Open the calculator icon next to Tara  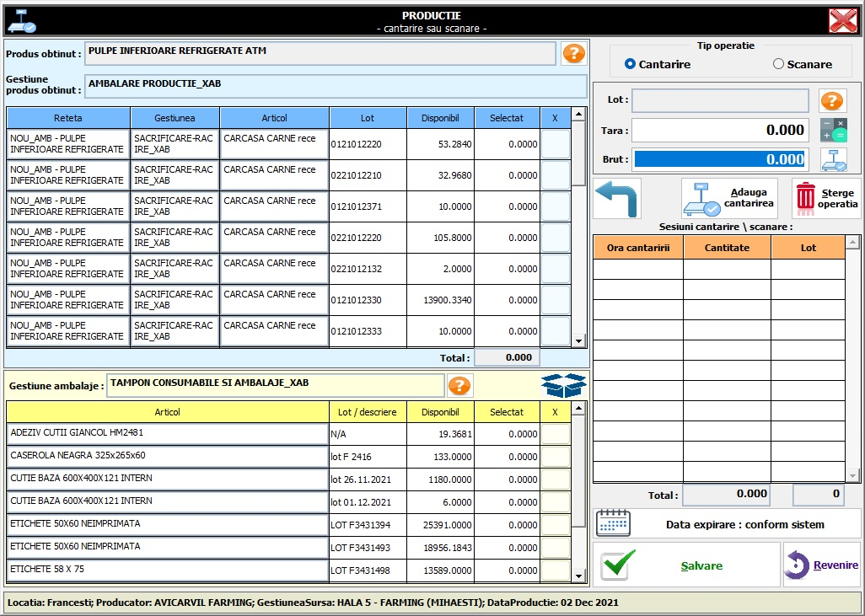833,130
